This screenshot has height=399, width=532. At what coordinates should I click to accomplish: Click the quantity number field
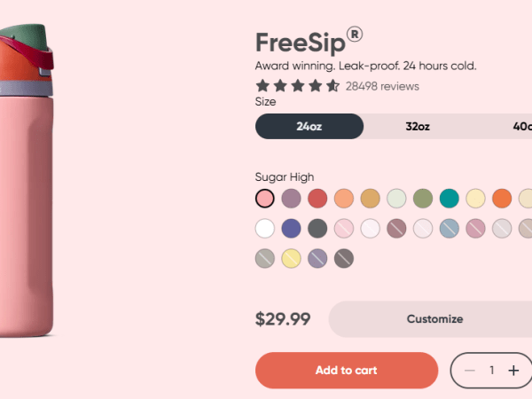492,371
